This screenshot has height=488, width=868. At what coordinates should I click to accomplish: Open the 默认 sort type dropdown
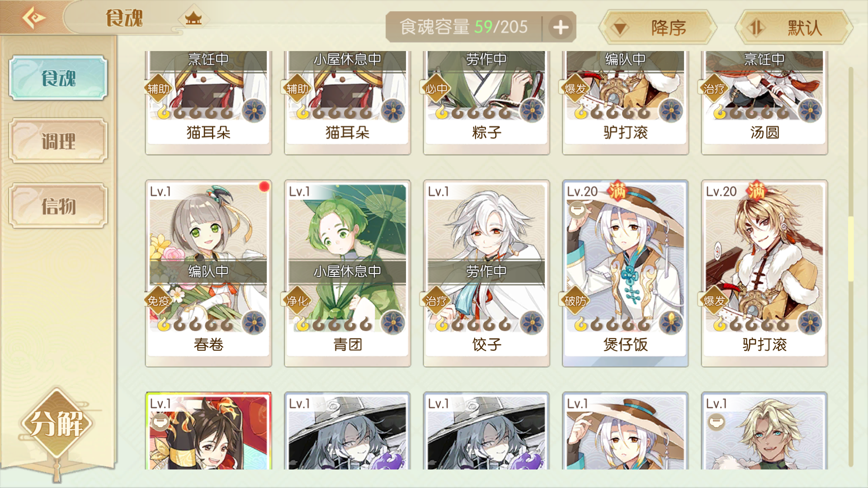coord(794,28)
